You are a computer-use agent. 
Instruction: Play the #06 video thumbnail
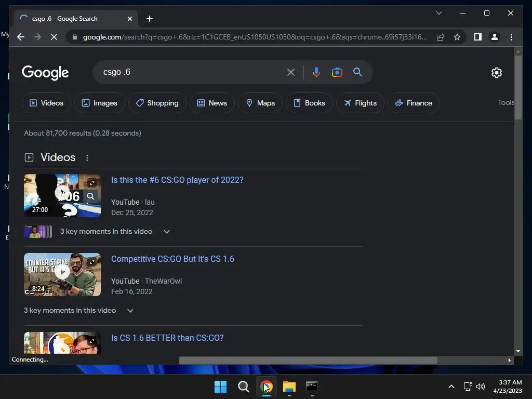[62, 195]
